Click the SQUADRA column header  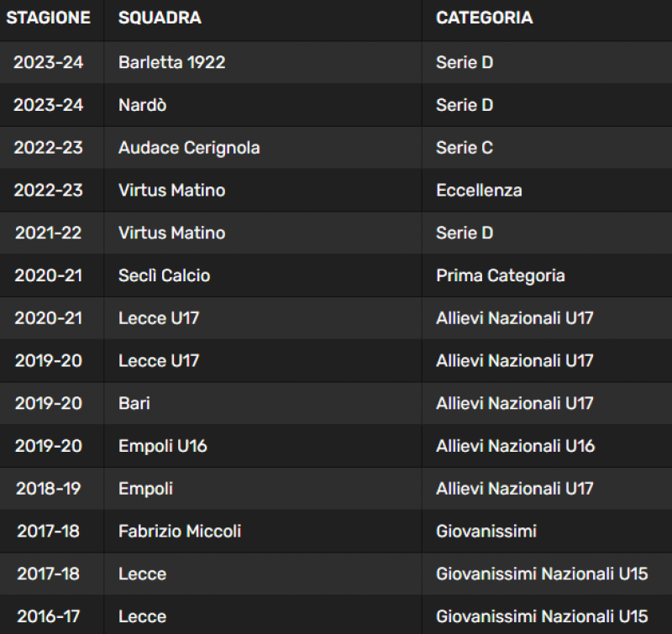click(160, 18)
